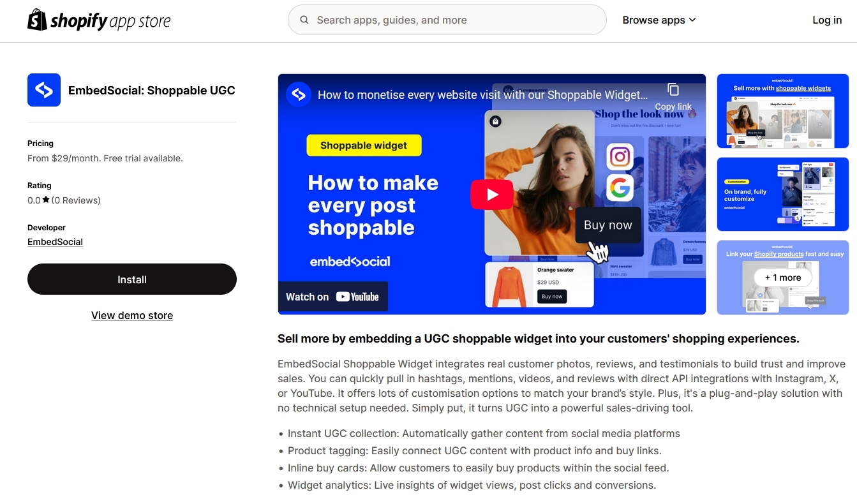
Task: Click the EmbedSocial app icon
Action: coord(43,90)
